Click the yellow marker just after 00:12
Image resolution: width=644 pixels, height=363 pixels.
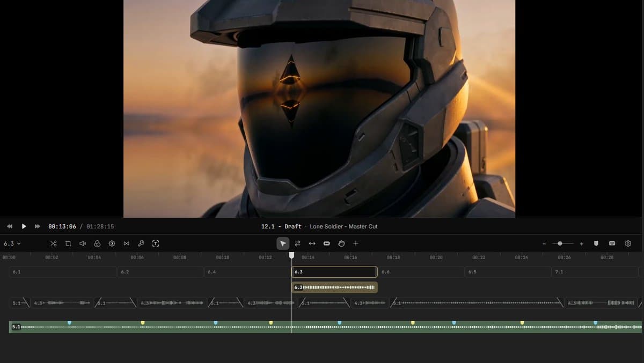tap(270, 323)
